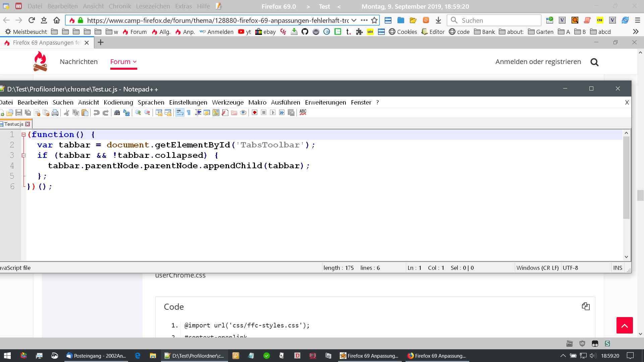Viewport: 644px width, 362px height.
Task: Collapse the if-block fold marker on line 3
Action: pyautogui.click(x=23, y=156)
